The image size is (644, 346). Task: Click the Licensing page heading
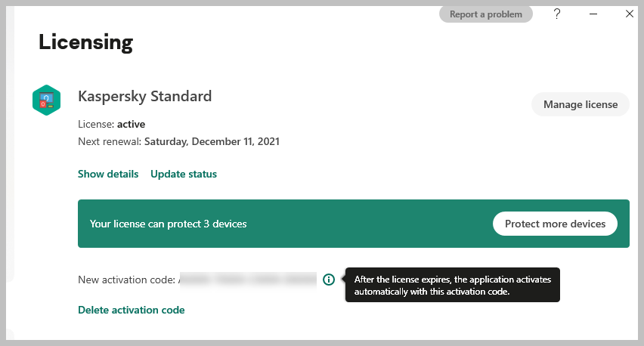[x=85, y=42]
